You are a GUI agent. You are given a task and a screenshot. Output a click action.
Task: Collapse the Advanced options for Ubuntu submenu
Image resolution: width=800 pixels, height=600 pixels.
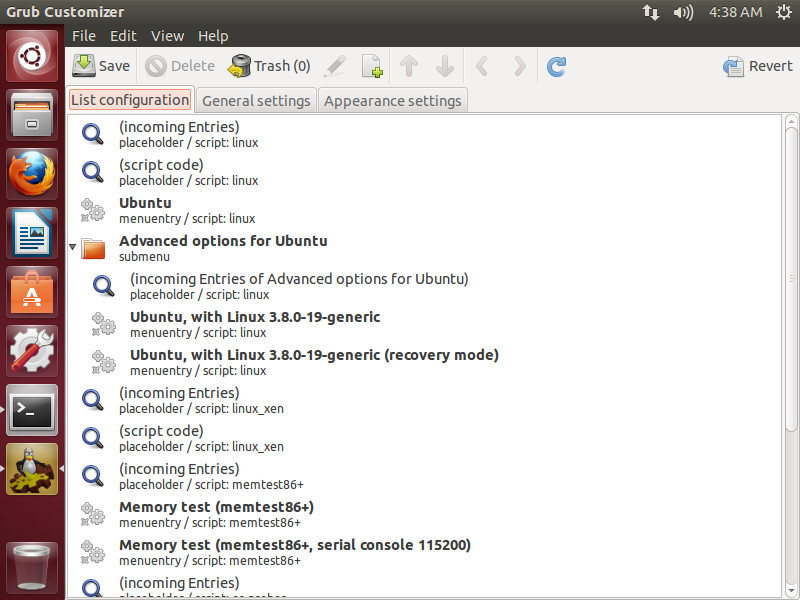coord(73,246)
